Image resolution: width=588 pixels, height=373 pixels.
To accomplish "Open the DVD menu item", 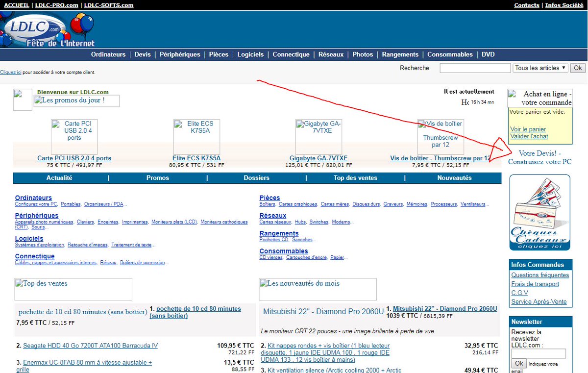I will pos(488,54).
